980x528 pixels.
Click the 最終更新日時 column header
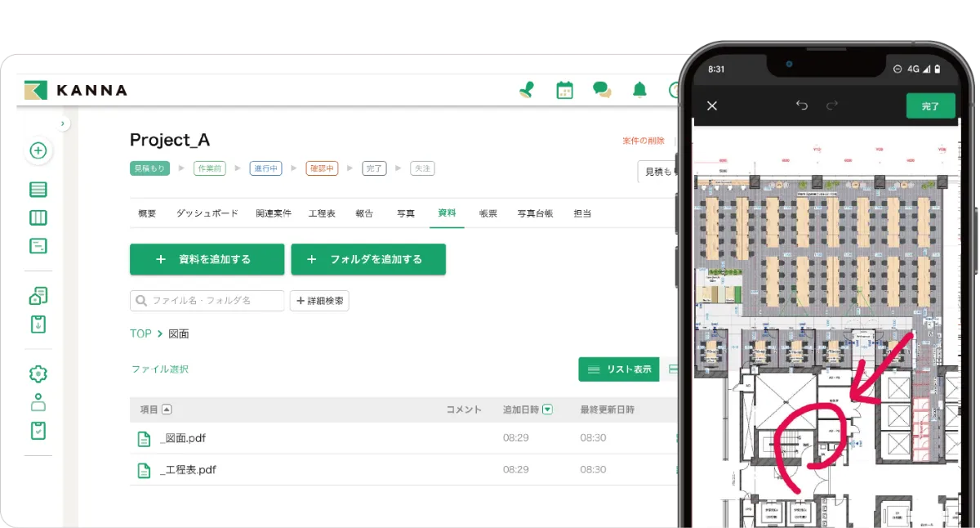(608, 409)
